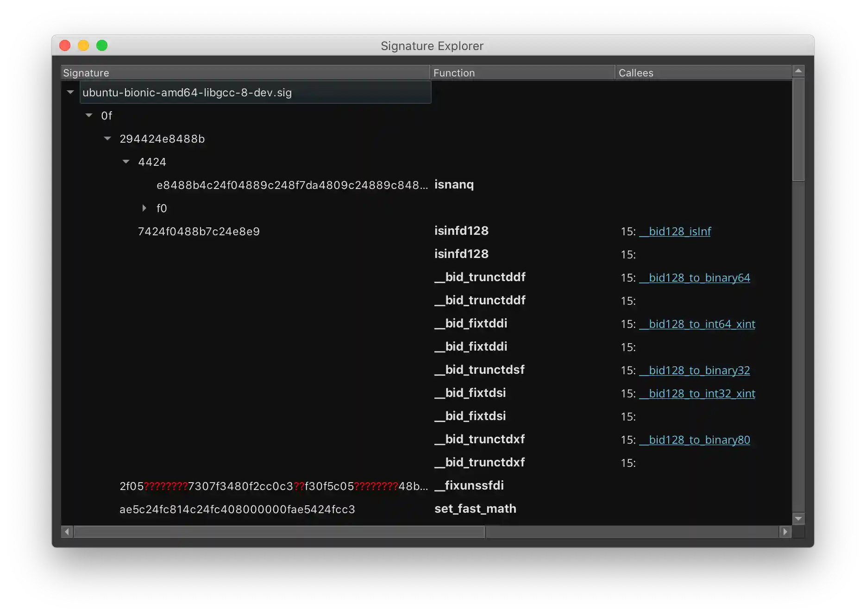The width and height of the screenshot is (866, 616).
Task: Select the isnanq function row
Action: point(454,185)
